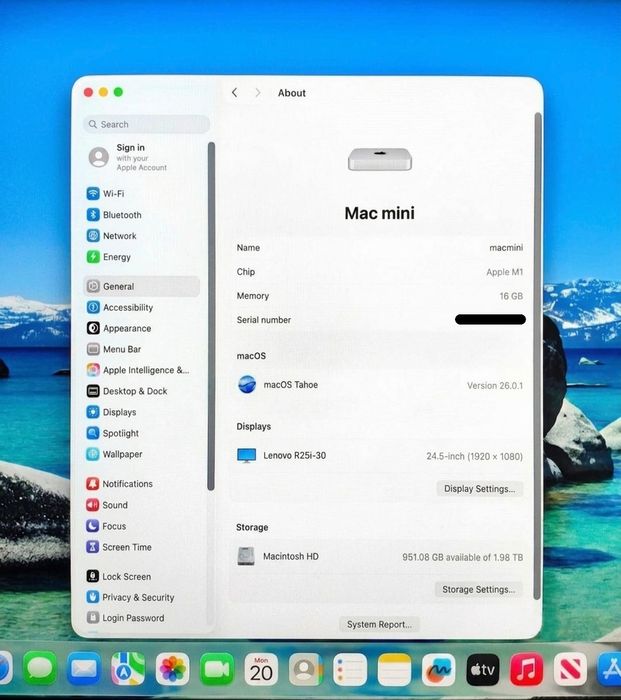
Task: Open Wi-Fi settings in sidebar
Action: coord(105,194)
